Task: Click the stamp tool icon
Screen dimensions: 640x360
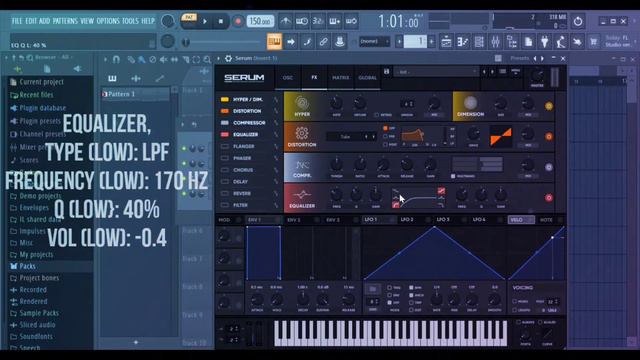Action: click(339, 41)
